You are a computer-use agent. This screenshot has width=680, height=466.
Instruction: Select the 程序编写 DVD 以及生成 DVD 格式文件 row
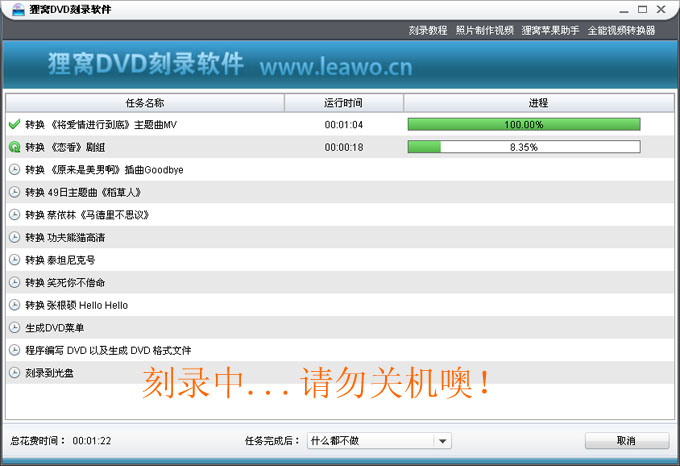[x=340, y=350]
